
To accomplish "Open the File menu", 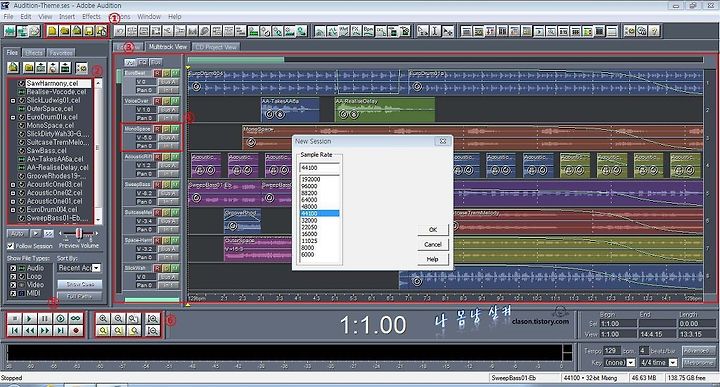I will (9, 17).
